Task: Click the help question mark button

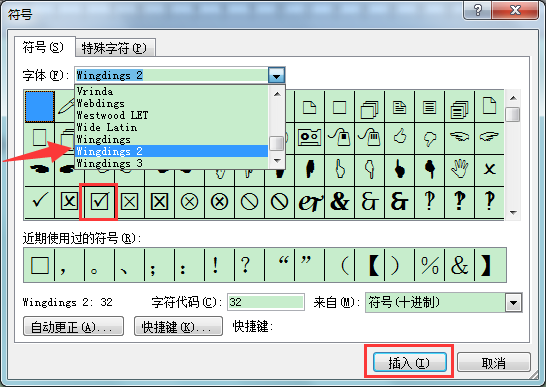Action: (x=478, y=10)
